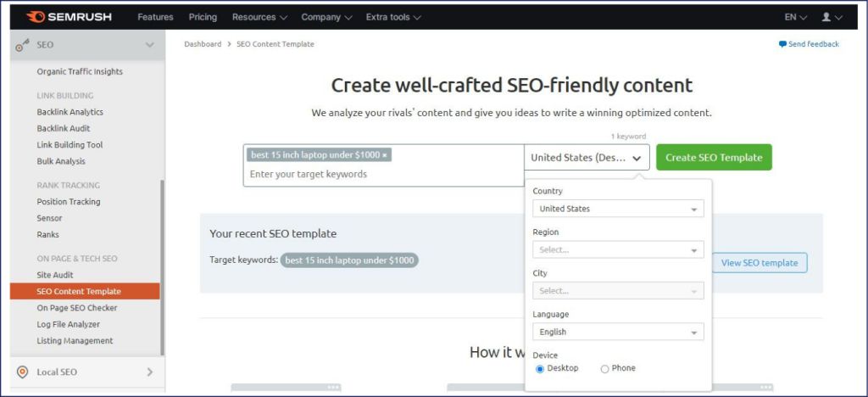Focus the Enter your target keywords field
868x397 pixels.
coord(383,174)
